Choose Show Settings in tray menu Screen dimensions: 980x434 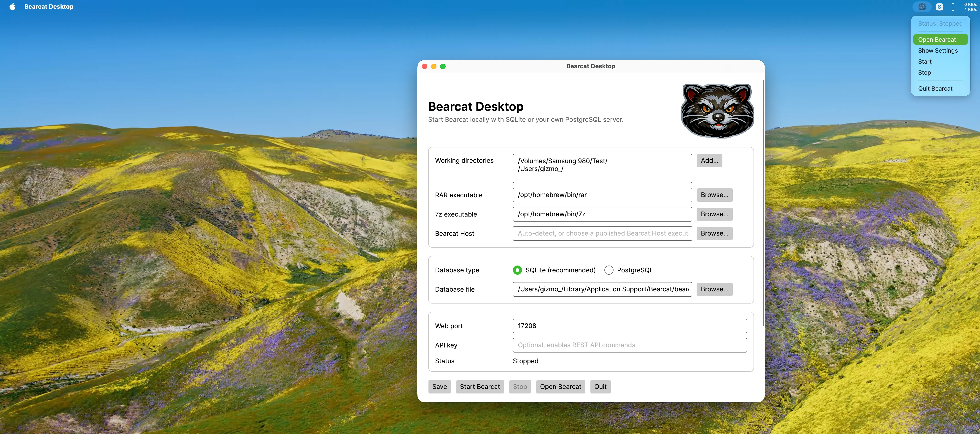tap(940, 51)
